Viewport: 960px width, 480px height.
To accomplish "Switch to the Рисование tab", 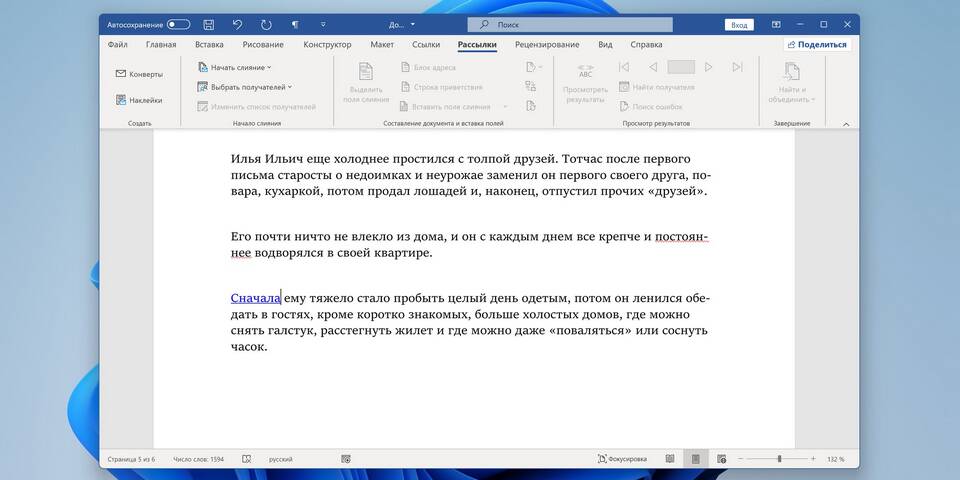I will pyautogui.click(x=263, y=45).
